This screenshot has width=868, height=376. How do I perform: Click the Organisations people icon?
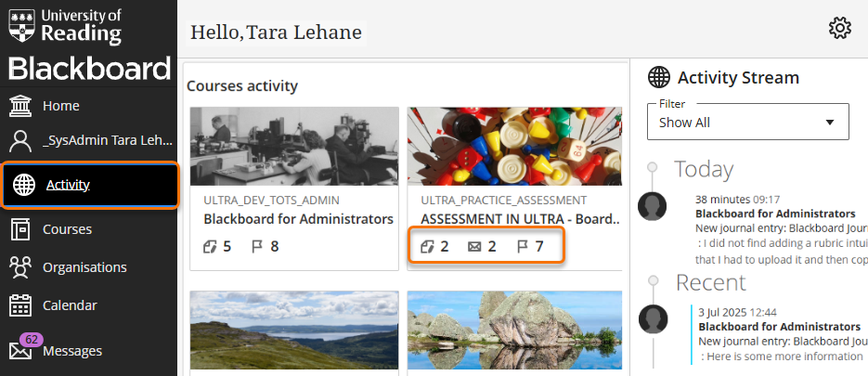click(x=20, y=267)
